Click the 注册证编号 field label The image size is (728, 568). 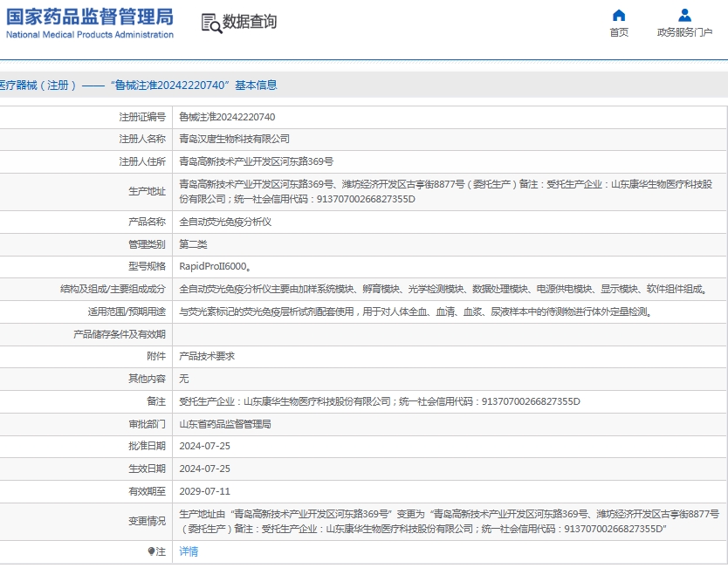click(x=142, y=117)
